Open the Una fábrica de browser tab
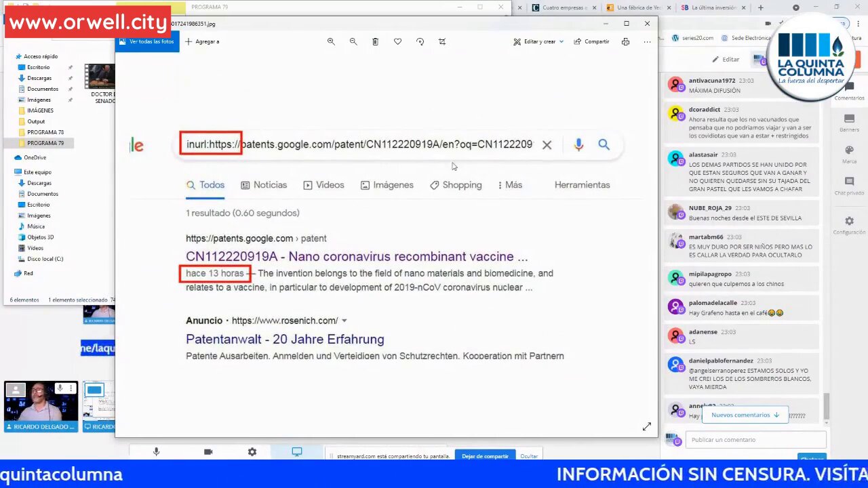Viewport: 868px width, 488px height. 639,7
